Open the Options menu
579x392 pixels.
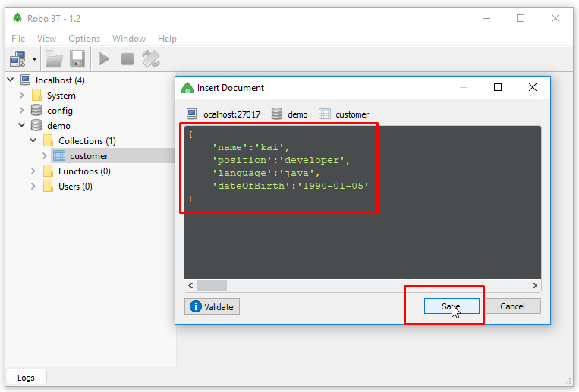point(84,39)
